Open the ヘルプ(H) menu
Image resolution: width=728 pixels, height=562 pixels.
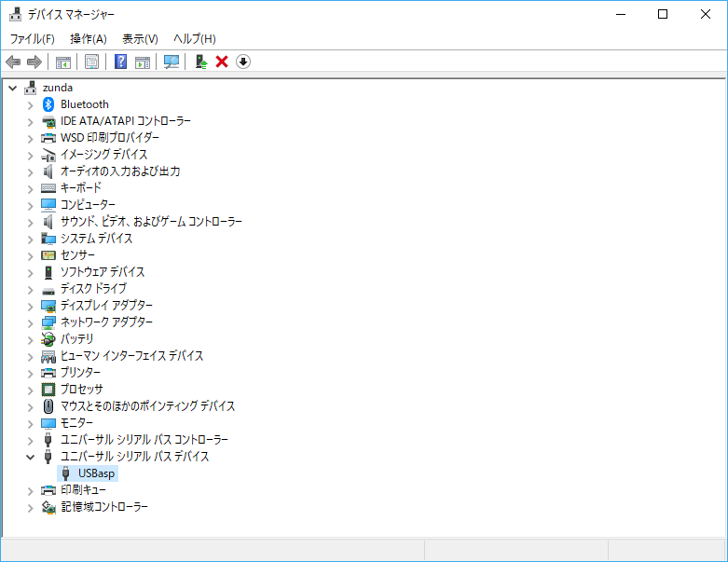(195, 38)
